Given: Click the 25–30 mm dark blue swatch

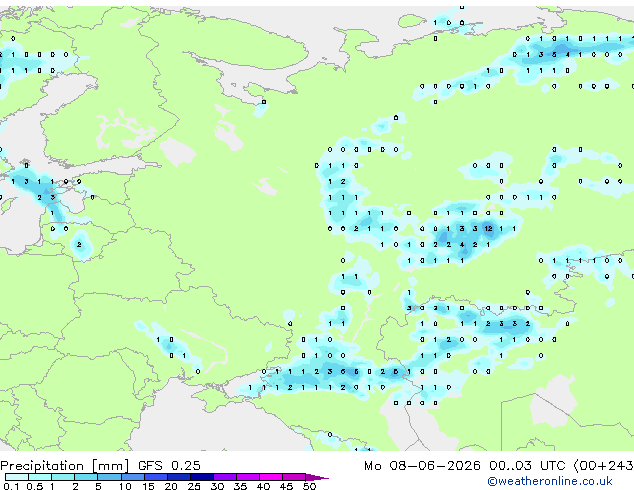Looking at the screenshot, I should (x=202, y=477).
